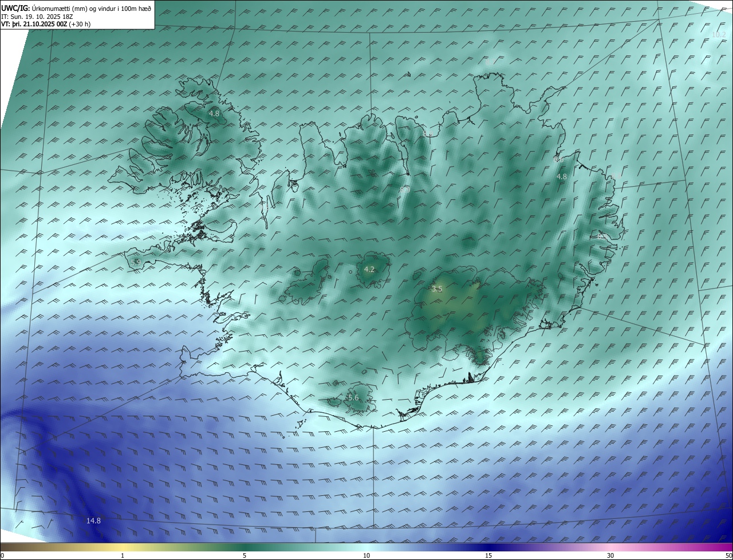Select the initial time line "IT: Sun. 19. 10. 2025 18Z"
Image resolution: width=733 pixels, height=560 pixels.
(38, 17)
